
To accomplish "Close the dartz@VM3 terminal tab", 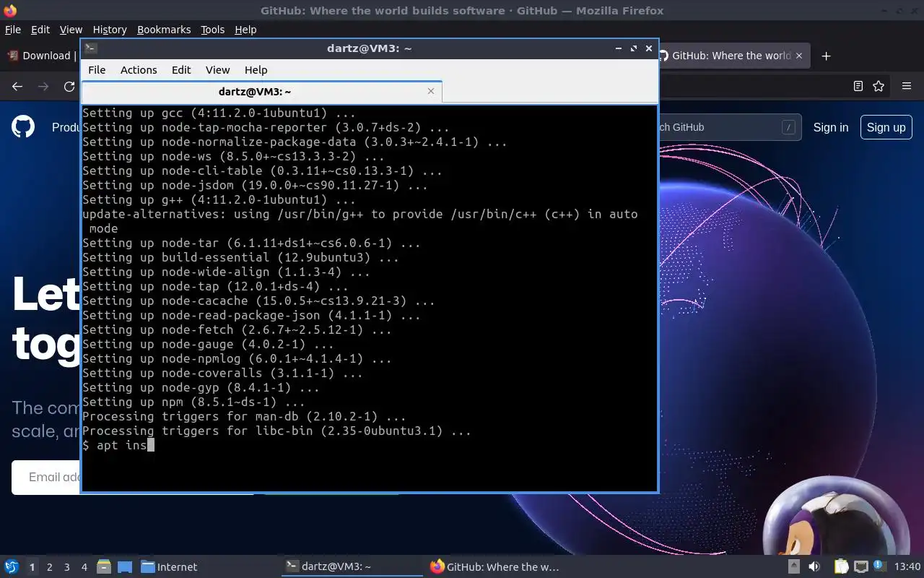I will tap(431, 91).
